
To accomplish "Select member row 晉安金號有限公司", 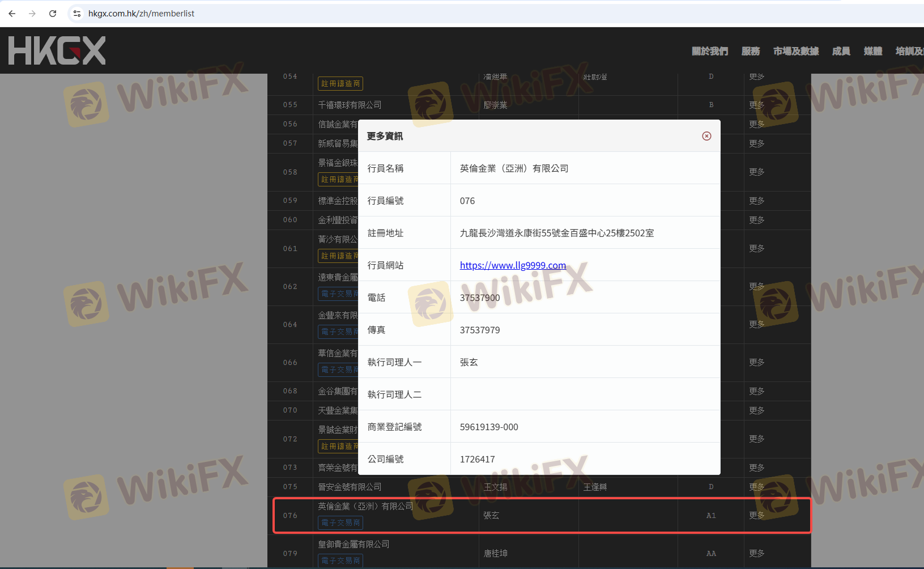I will (350, 487).
